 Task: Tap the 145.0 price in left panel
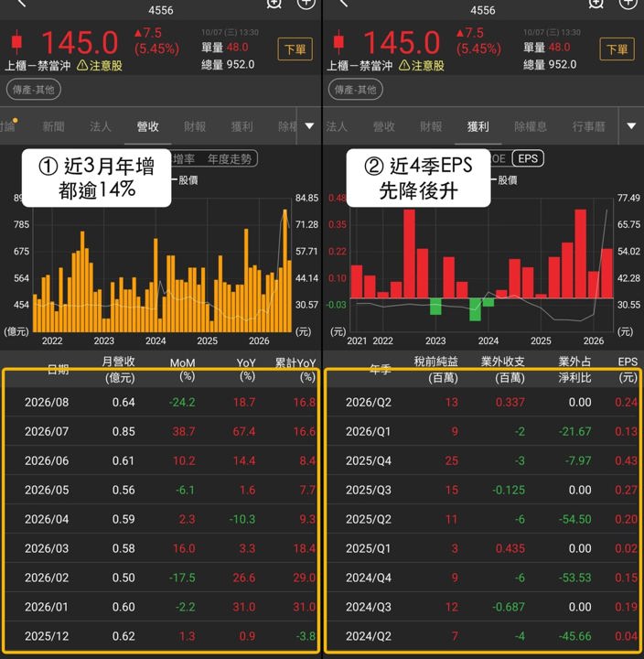(80, 42)
